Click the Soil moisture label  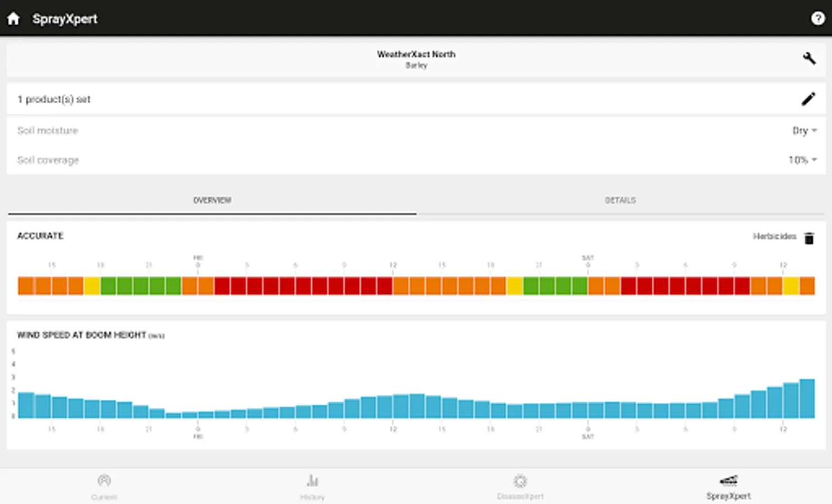tap(48, 130)
